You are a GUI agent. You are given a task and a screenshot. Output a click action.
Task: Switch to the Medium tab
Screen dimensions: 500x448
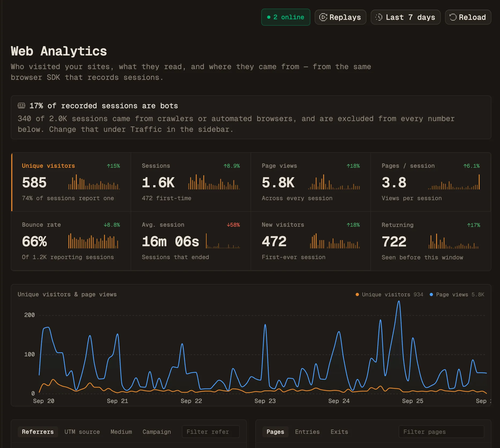point(121,432)
